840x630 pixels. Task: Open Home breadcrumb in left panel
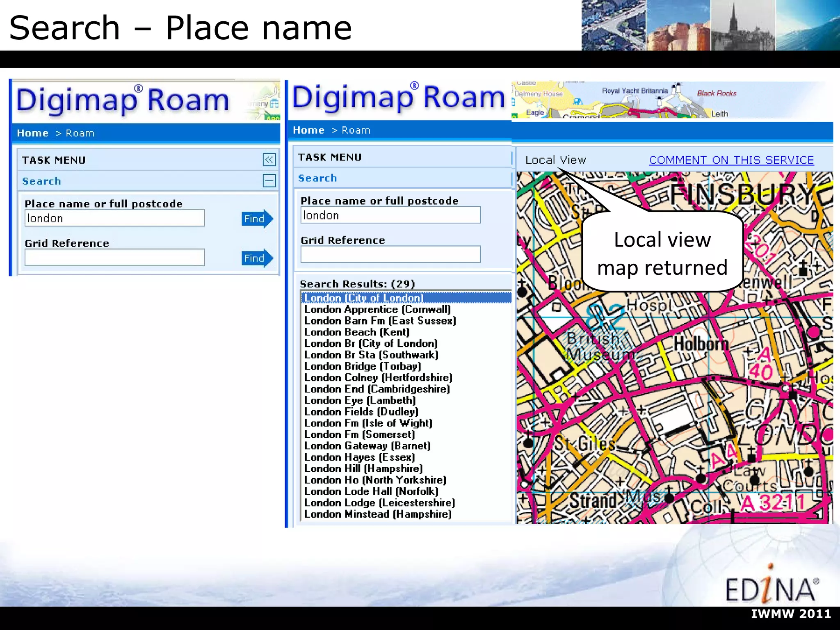[x=33, y=133]
